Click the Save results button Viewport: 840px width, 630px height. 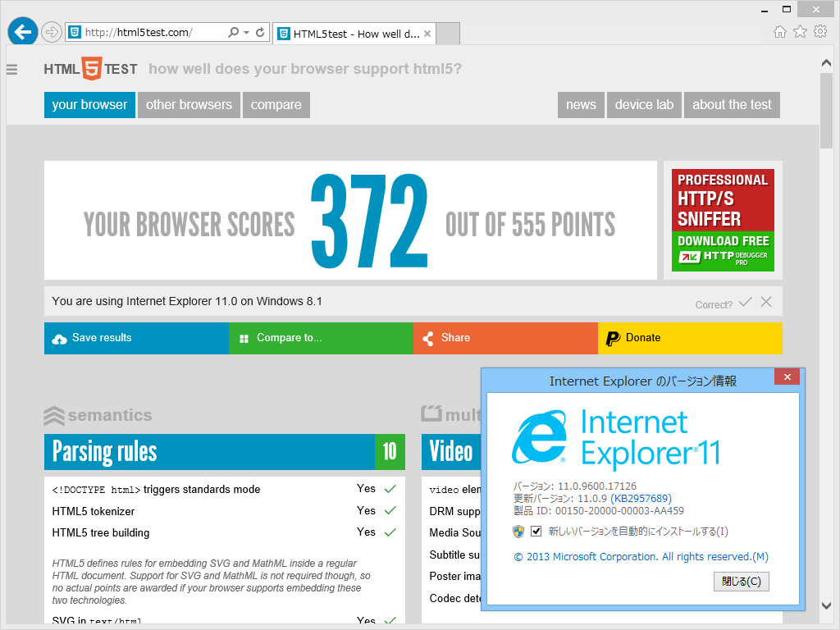(x=137, y=338)
